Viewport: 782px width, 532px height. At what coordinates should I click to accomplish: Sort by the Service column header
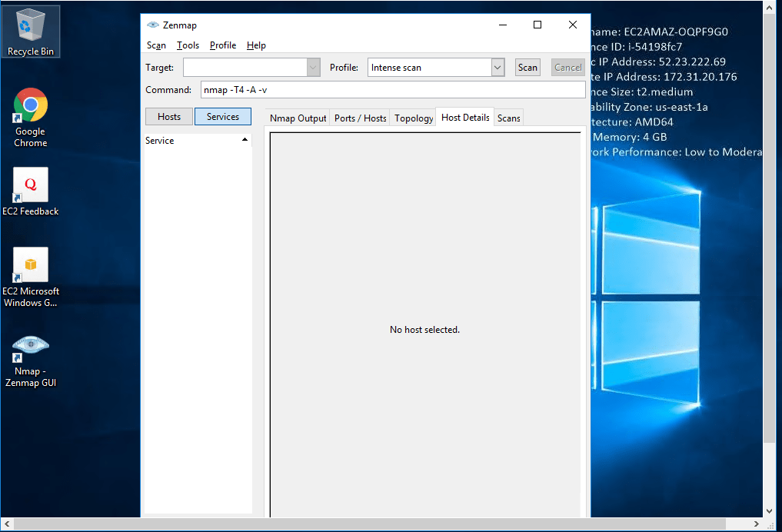197,141
